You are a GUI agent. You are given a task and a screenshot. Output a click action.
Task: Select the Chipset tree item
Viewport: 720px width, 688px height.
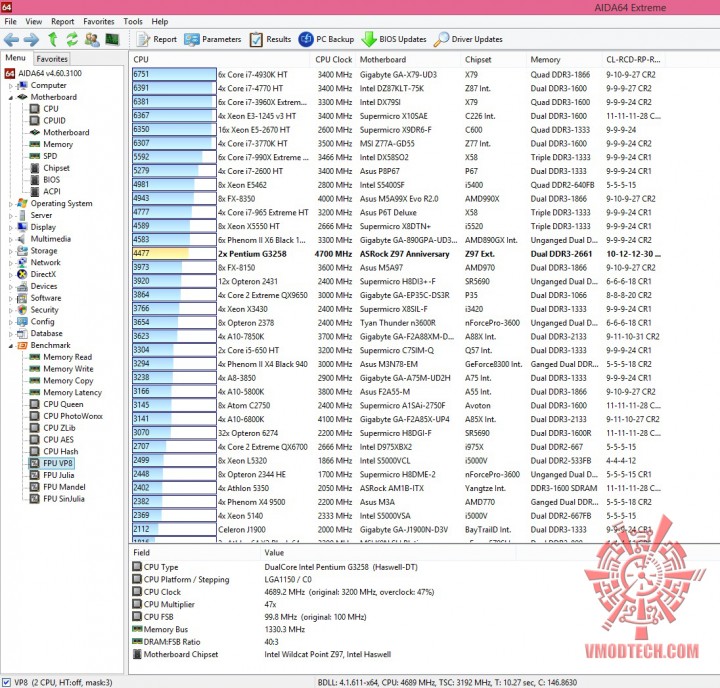[50, 168]
